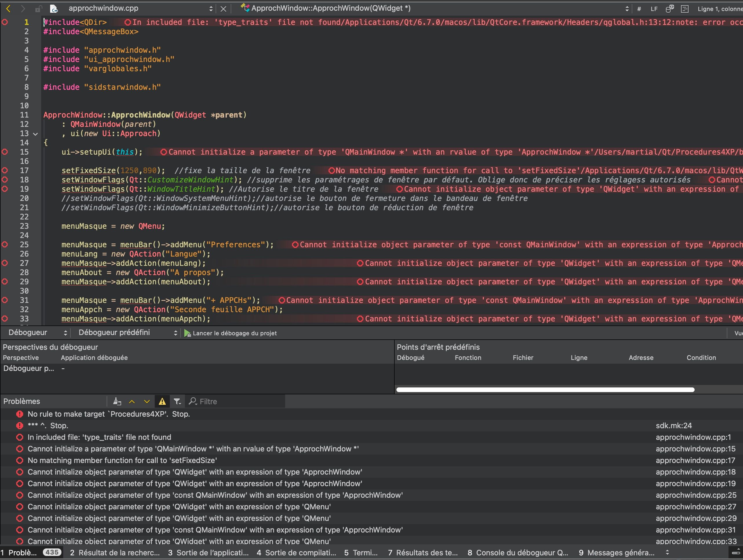The height and width of the screenshot is (560, 743).
Task: Open 4 Sortie de compilati... tab
Action: tap(296, 552)
